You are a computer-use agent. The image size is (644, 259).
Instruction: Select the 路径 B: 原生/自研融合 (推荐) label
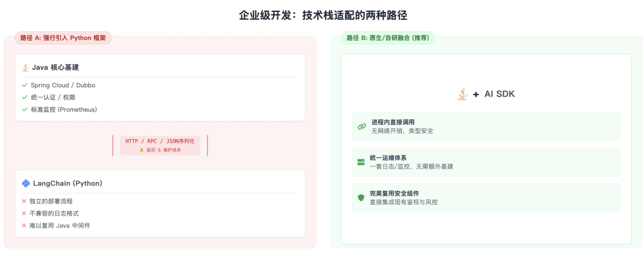coord(388,38)
